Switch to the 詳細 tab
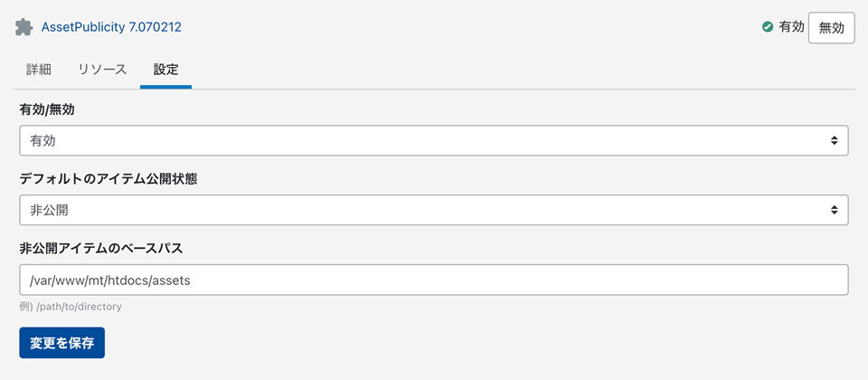 [x=39, y=70]
